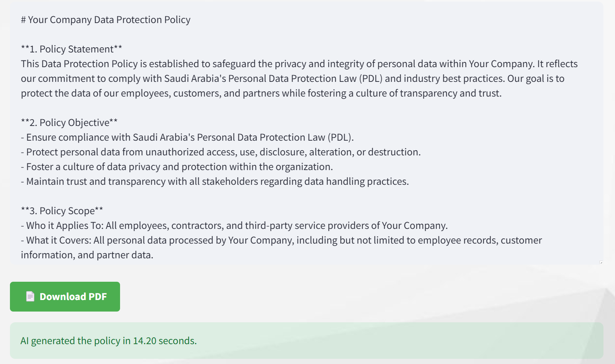
Task: Click the 'Maintain trust and transparency' bullet line
Action: (x=215, y=182)
